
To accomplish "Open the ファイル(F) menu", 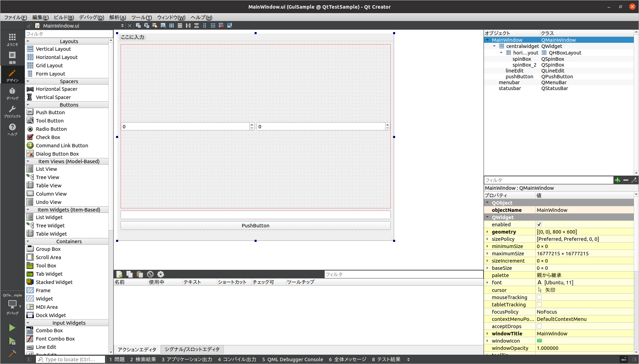I will tap(15, 18).
